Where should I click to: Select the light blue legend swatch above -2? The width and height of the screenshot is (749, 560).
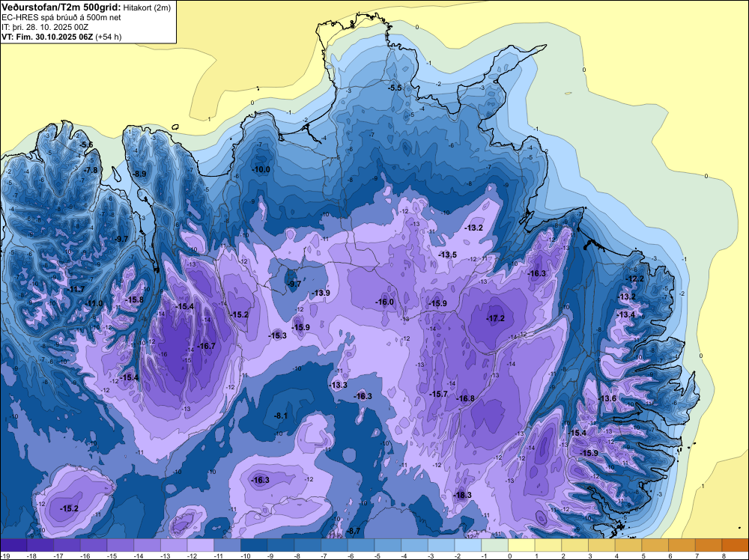pos(467,545)
